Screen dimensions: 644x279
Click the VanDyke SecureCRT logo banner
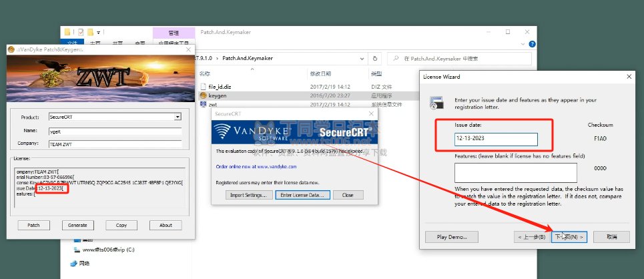pyautogui.click(x=294, y=132)
